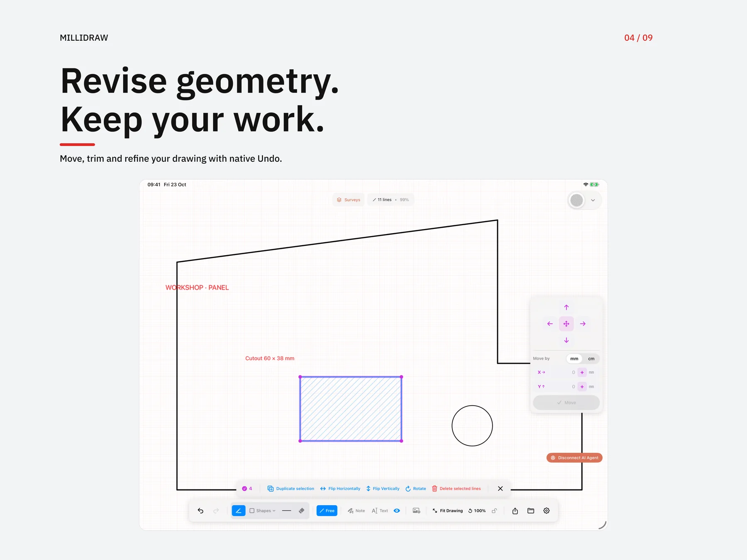747x560 pixels.
Task: Open the drawings folder
Action: tap(531, 511)
